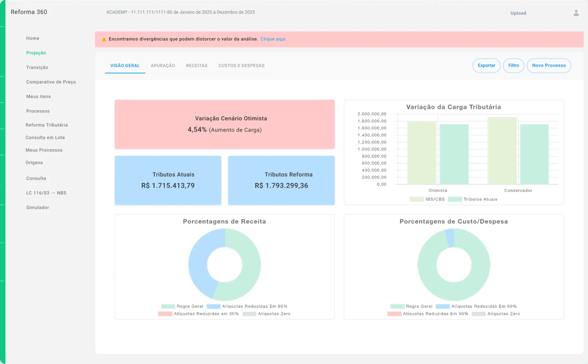Open the LC 116/03 → NBS menu item
This screenshot has width=588, height=364.
[x=46, y=193]
